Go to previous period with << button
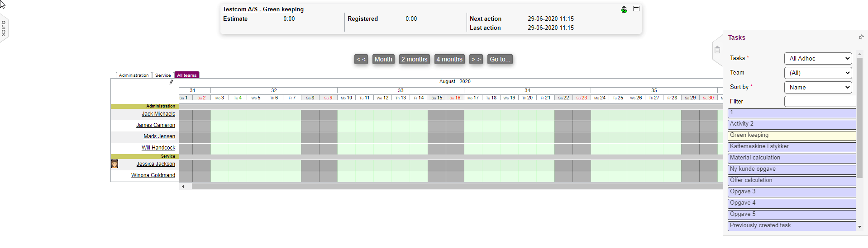This screenshot has width=868, height=248. (361, 59)
